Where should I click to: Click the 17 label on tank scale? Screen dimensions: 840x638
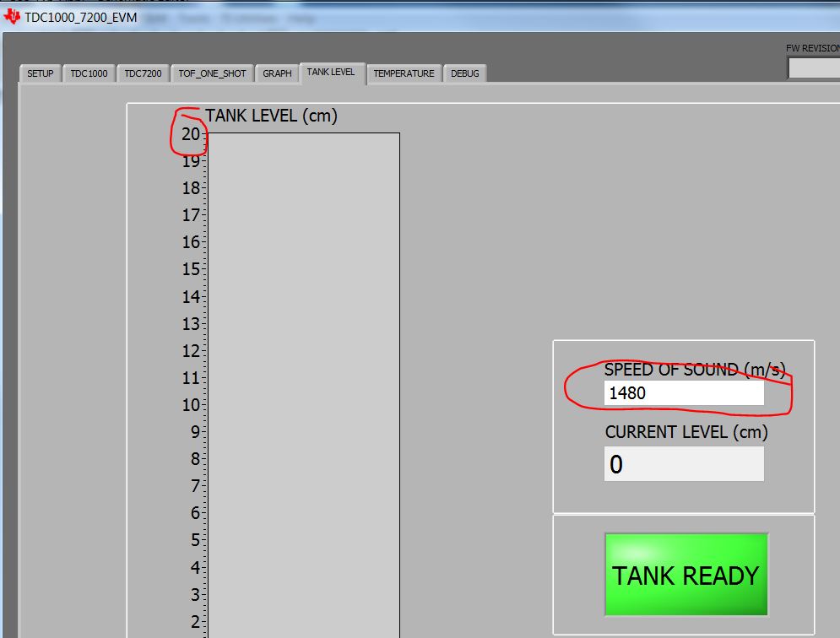tap(191, 215)
